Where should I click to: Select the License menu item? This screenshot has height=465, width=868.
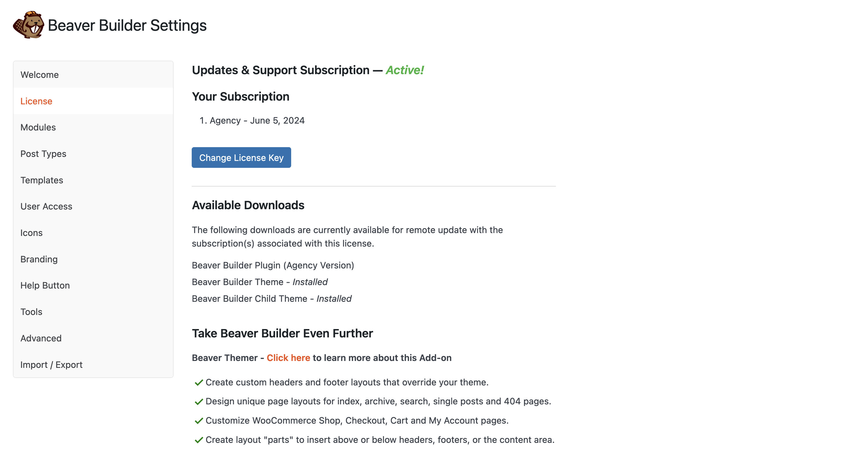tap(36, 101)
